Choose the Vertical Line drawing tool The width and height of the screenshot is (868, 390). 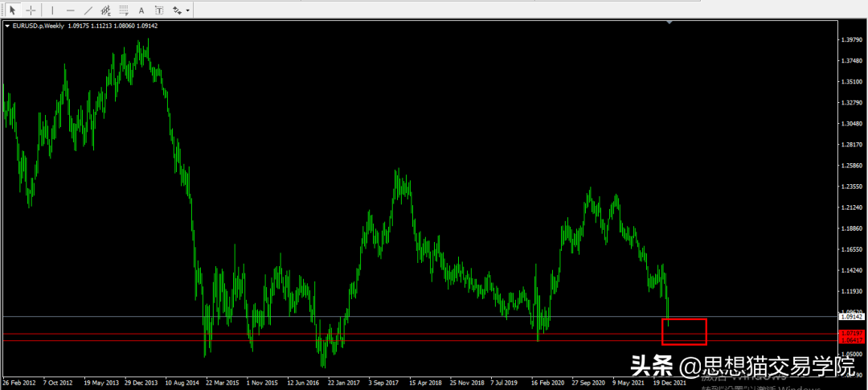click(52, 10)
